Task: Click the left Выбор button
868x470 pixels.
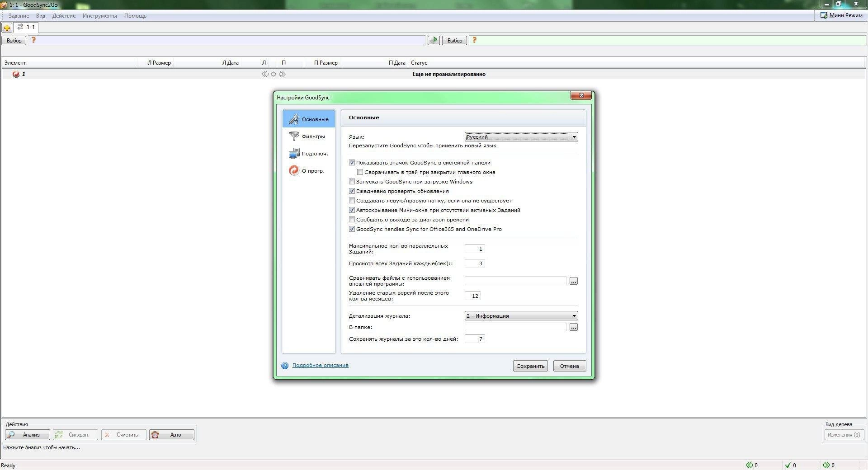Action: pos(14,41)
